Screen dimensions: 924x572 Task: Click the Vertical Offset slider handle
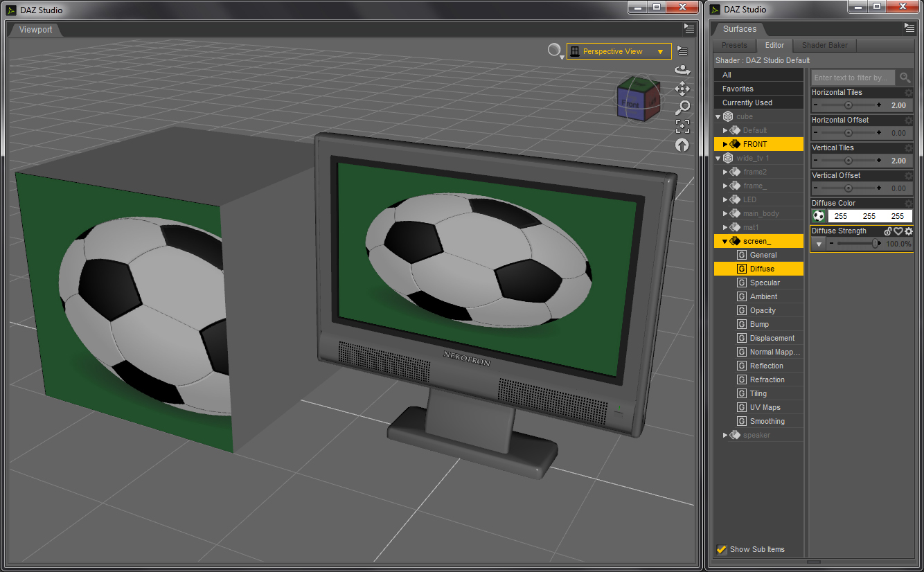(x=848, y=188)
